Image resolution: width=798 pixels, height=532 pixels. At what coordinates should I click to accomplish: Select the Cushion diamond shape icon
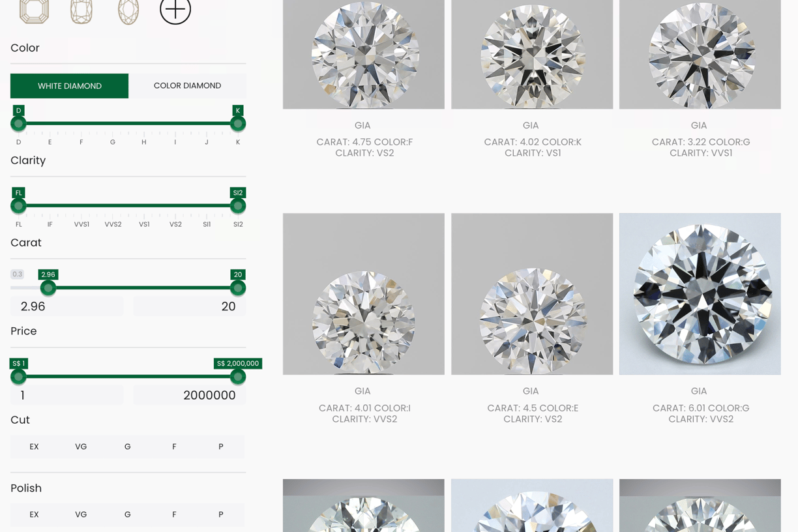pyautogui.click(x=81, y=12)
